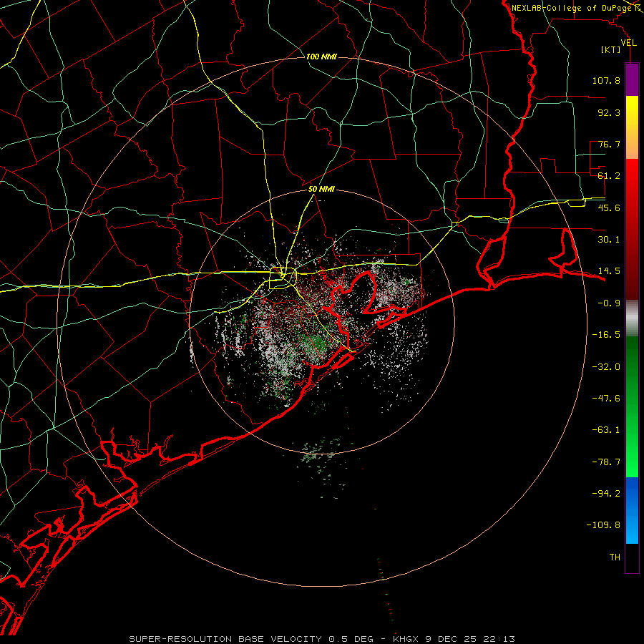This screenshot has height=644, width=644.
Task: Select the -16.5 velocity scale value
Action: pyautogui.click(x=606, y=335)
